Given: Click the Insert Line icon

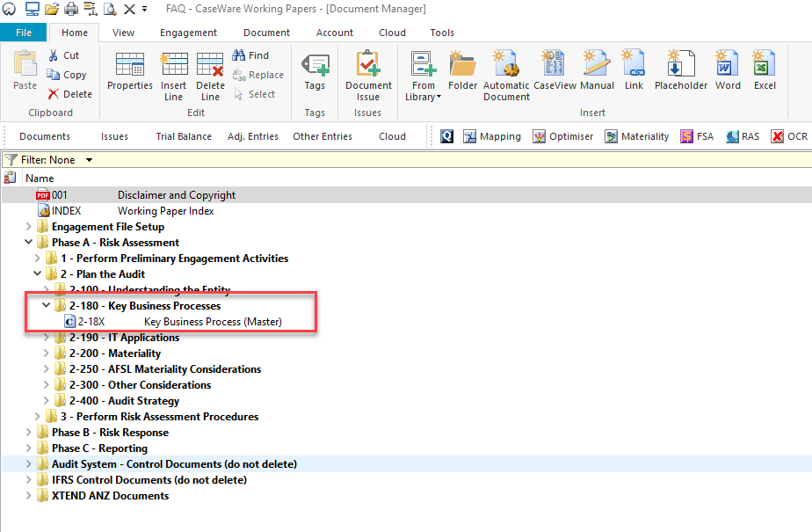Looking at the screenshot, I should pos(173,63).
